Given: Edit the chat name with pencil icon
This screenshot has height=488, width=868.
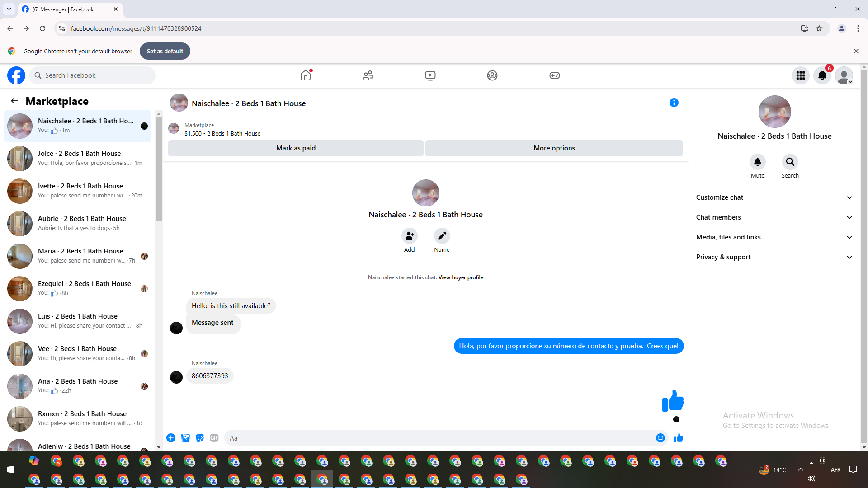Looking at the screenshot, I should click(442, 236).
